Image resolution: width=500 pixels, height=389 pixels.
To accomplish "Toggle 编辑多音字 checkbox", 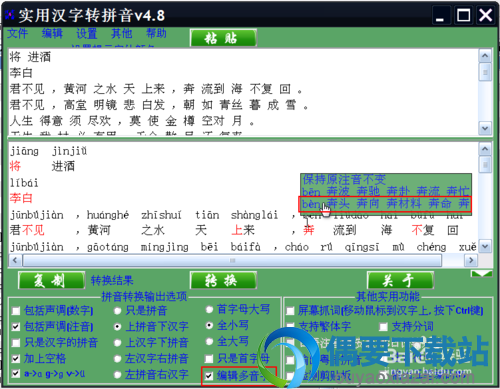I will (209, 376).
